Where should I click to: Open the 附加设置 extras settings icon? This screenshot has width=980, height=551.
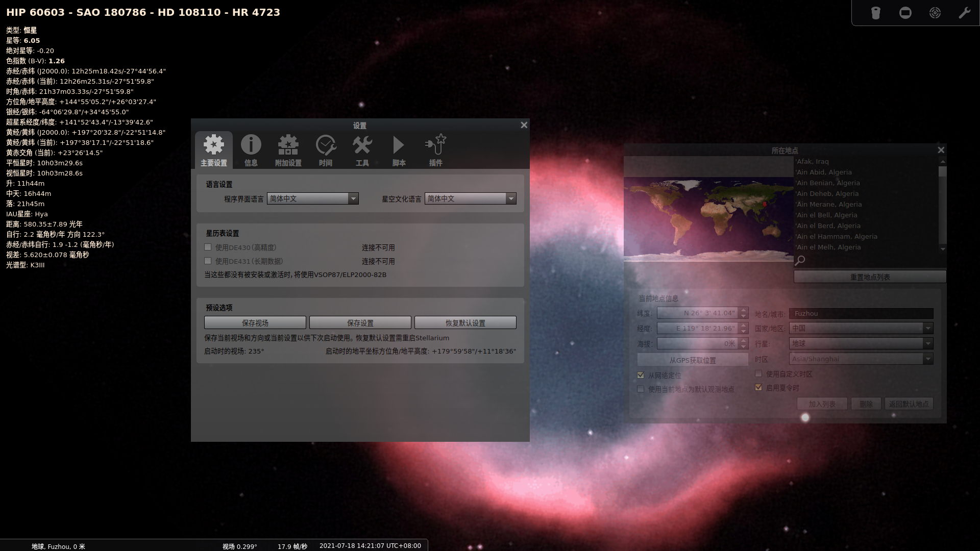288,150
